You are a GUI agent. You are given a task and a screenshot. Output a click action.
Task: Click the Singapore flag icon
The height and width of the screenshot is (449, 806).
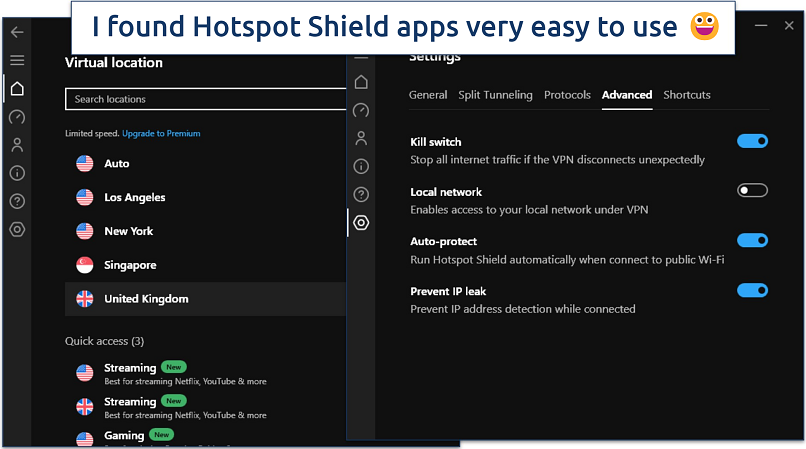coord(85,265)
